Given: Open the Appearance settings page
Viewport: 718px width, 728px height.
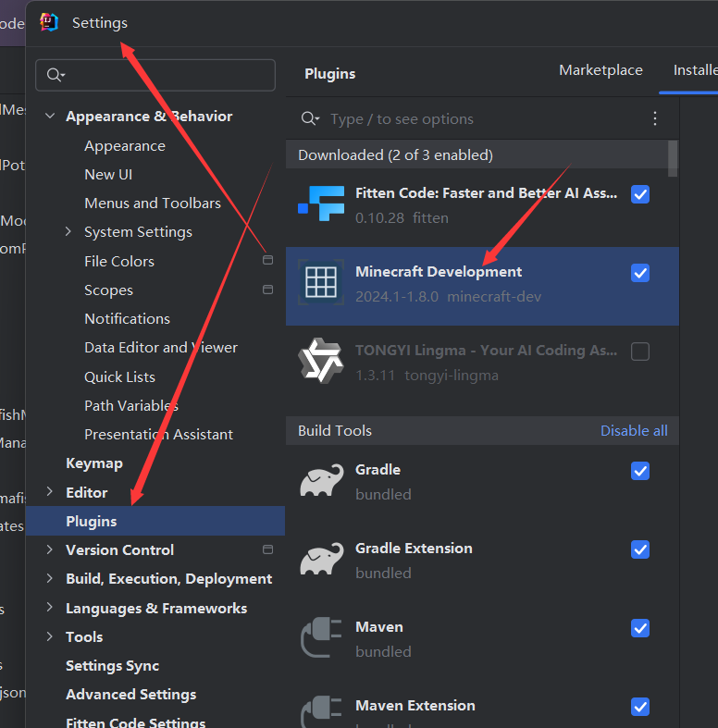Looking at the screenshot, I should 125,146.
